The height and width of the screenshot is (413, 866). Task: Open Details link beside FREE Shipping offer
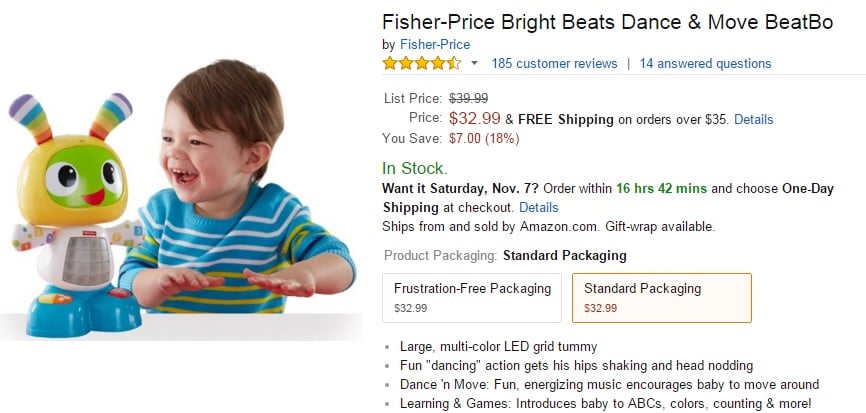753,119
